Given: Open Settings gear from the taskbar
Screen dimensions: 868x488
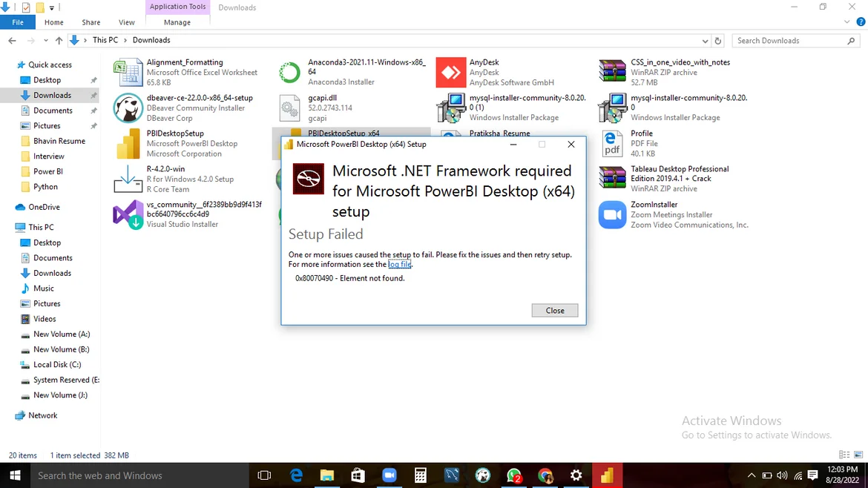Looking at the screenshot, I should point(576,475).
